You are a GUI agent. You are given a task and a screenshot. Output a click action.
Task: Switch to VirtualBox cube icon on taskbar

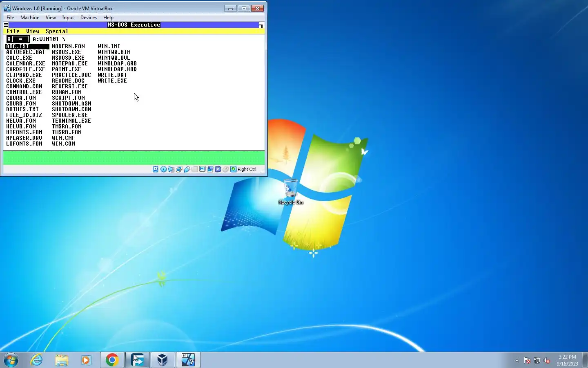pyautogui.click(x=163, y=360)
